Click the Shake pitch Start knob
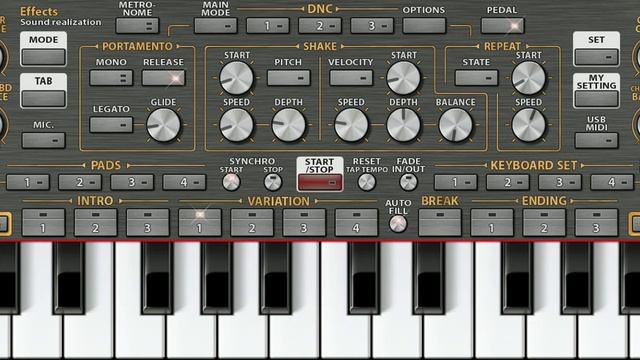640x360 pixels. tap(236, 78)
